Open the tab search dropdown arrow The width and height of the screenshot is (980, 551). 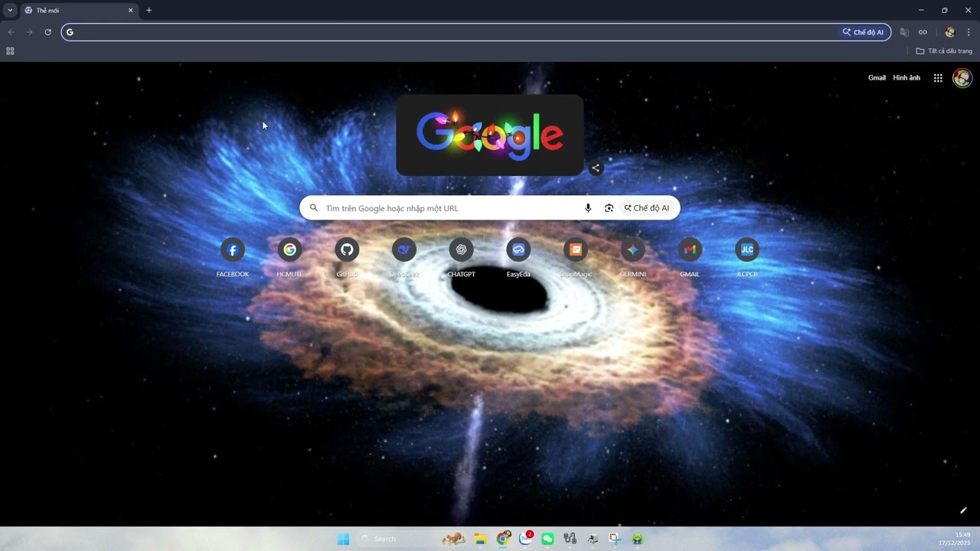[10, 10]
